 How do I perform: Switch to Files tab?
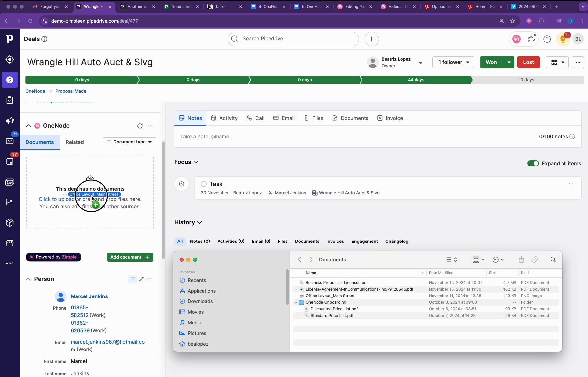pyautogui.click(x=314, y=118)
